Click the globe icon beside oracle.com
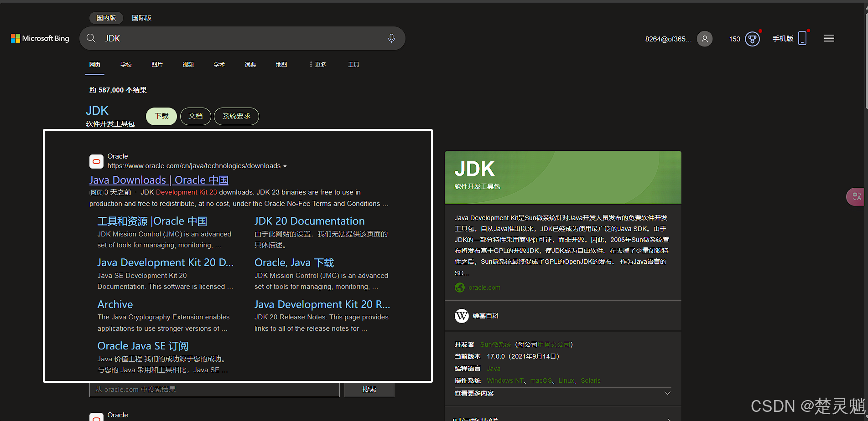The width and height of the screenshot is (868, 421). click(460, 288)
